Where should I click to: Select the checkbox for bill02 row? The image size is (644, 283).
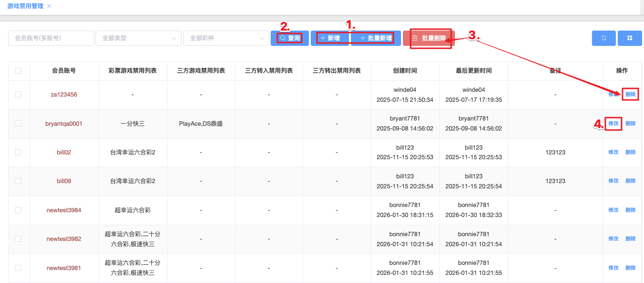pyautogui.click(x=18, y=152)
